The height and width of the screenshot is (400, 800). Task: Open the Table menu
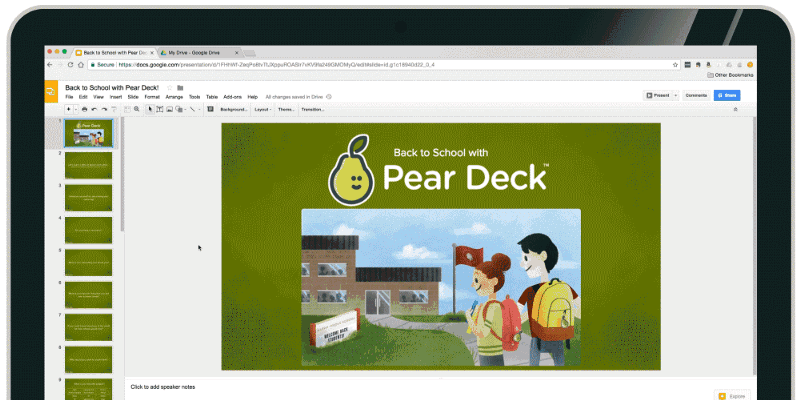[x=212, y=97]
